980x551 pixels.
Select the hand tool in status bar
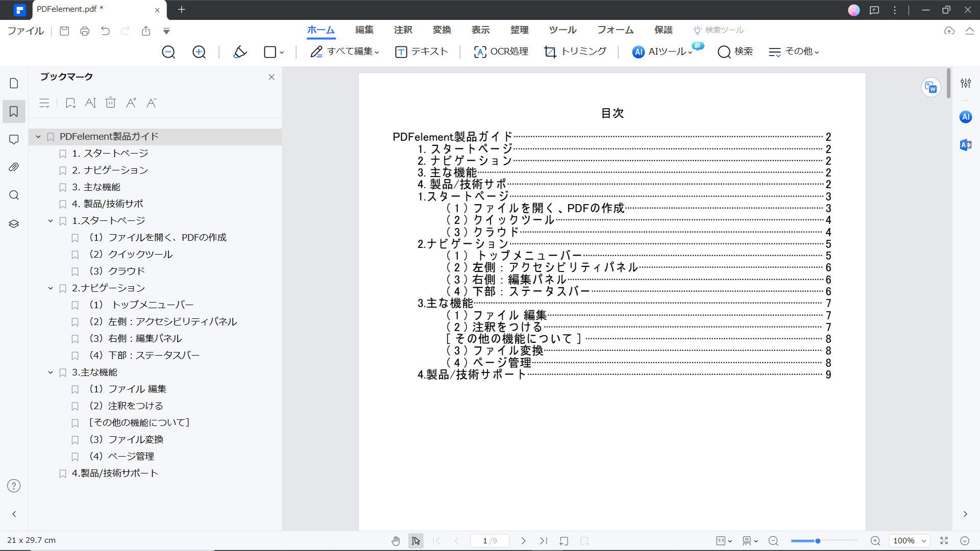pos(396,541)
